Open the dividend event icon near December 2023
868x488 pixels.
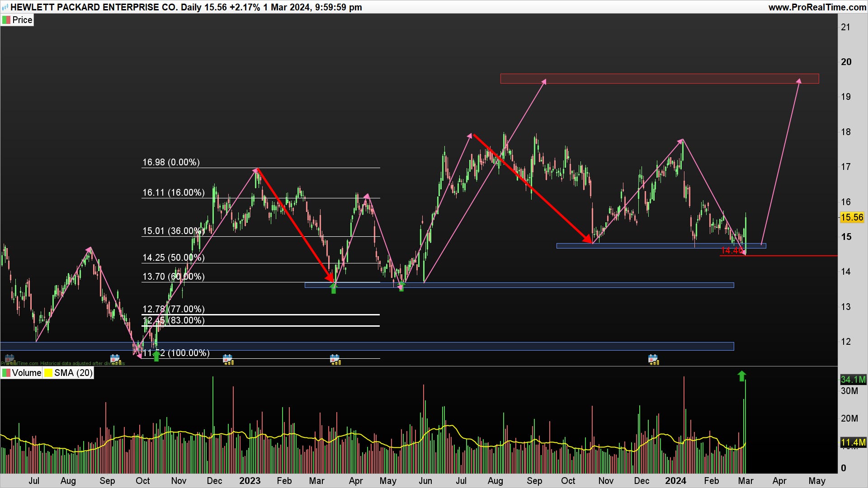[653, 360]
